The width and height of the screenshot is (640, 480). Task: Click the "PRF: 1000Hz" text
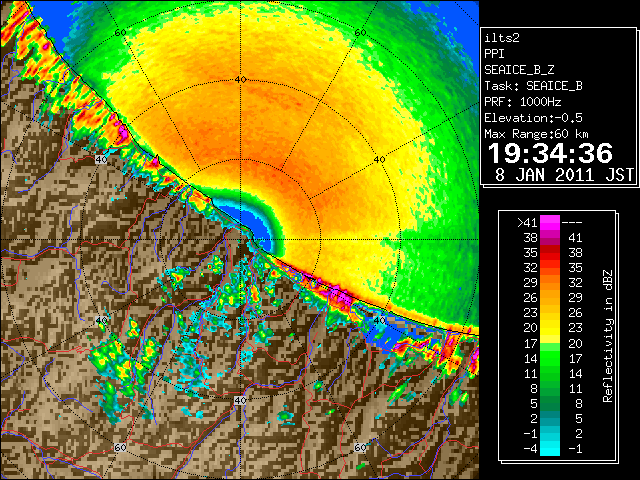tap(522, 102)
